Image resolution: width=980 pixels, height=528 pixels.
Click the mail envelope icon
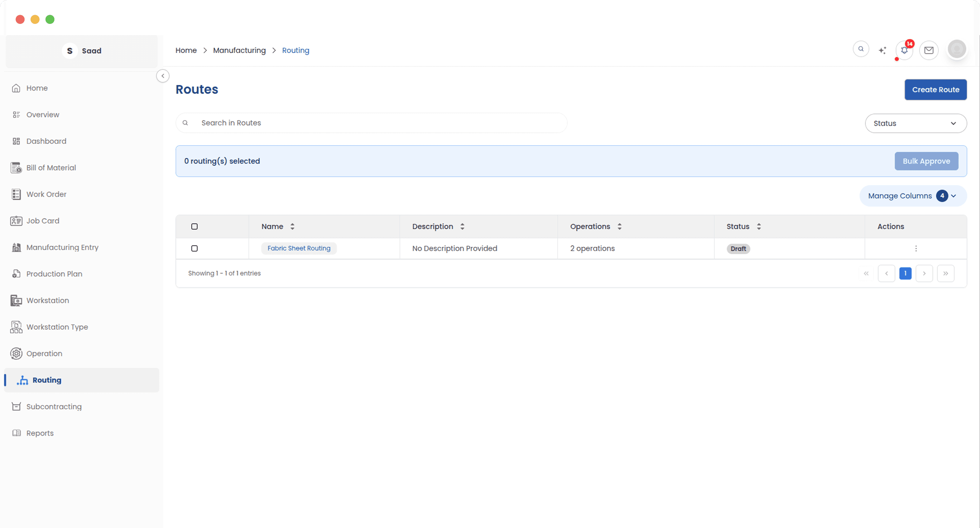coord(929,50)
